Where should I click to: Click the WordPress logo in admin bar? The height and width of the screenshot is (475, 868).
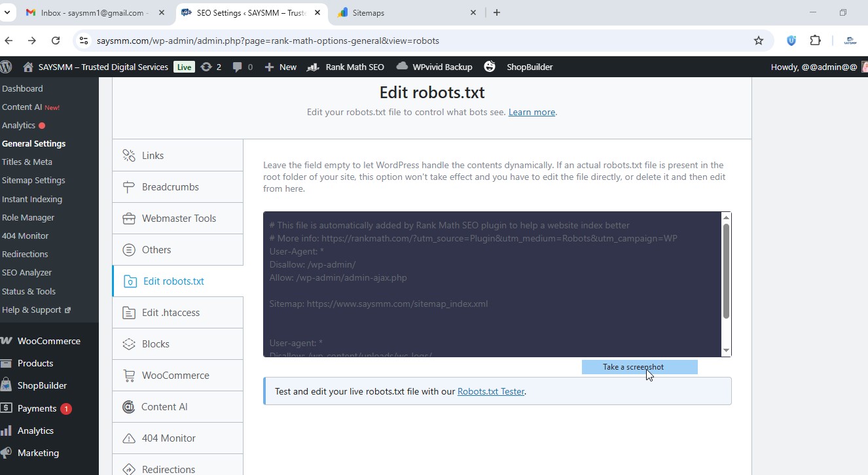(x=7, y=67)
